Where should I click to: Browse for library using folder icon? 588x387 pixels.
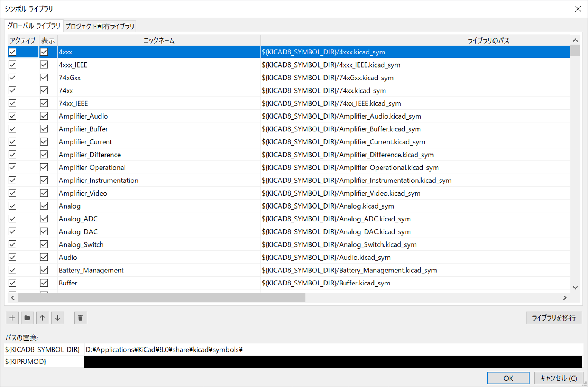tap(27, 318)
